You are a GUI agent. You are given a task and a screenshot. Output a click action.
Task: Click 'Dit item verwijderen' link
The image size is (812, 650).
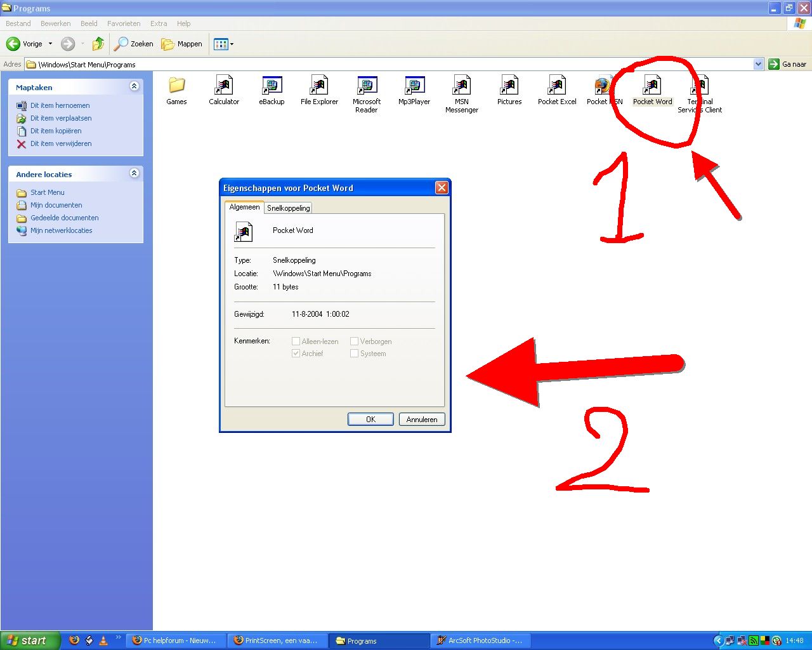pos(61,143)
